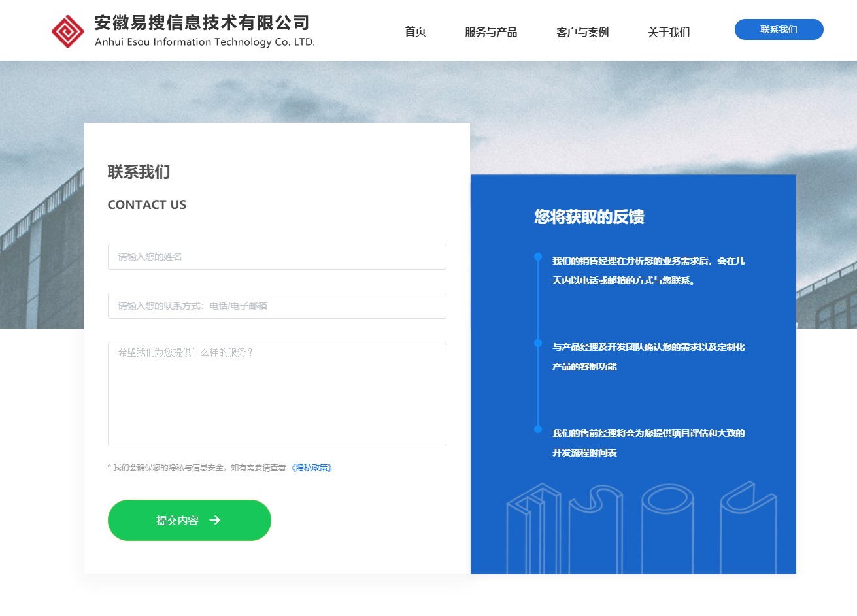
Task: Click the red diamond company logo
Action: tap(68, 31)
